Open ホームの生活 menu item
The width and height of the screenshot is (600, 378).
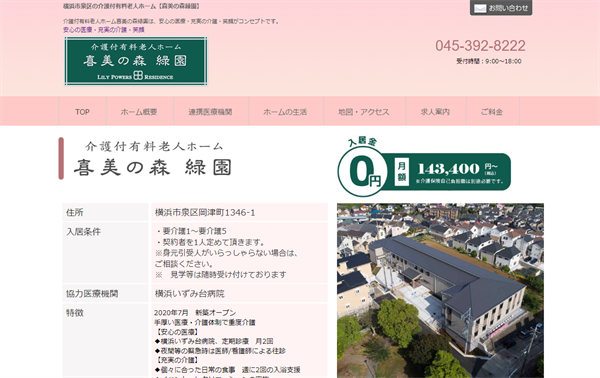point(285,112)
